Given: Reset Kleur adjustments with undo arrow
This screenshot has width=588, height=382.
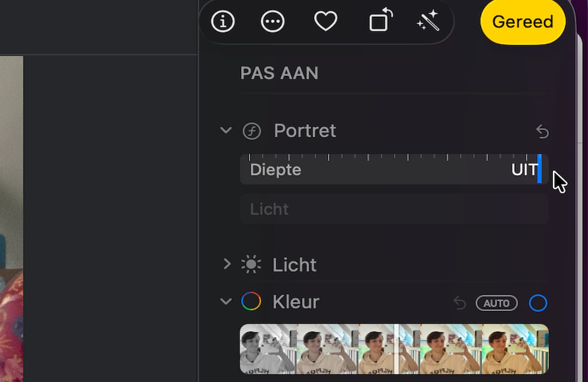Looking at the screenshot, I should pyautogui.click(x=460, y=303).
